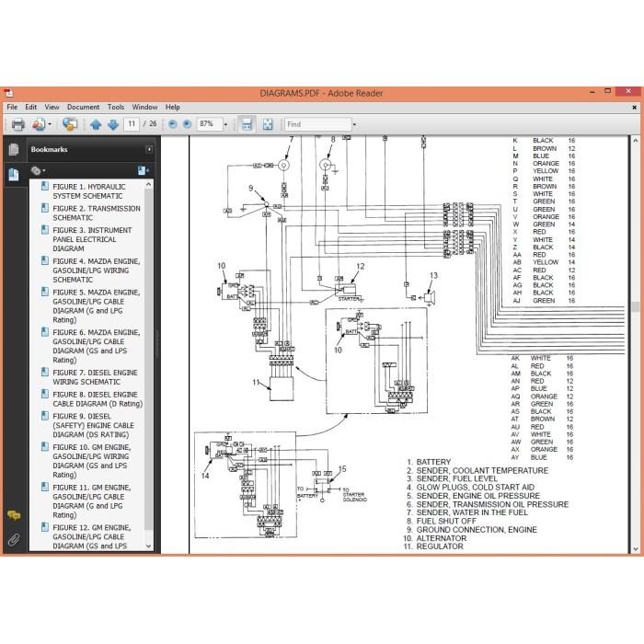
Task: Go to next page with down arrow
Action: coord(113,124)
